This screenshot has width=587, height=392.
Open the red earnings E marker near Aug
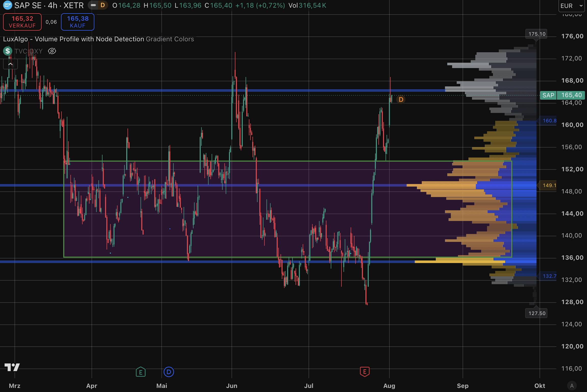click(365, 372)
